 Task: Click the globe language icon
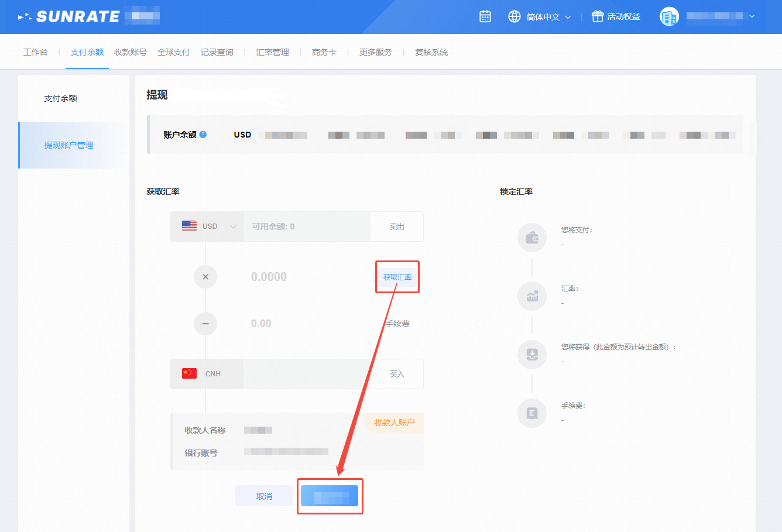[515, 16]
